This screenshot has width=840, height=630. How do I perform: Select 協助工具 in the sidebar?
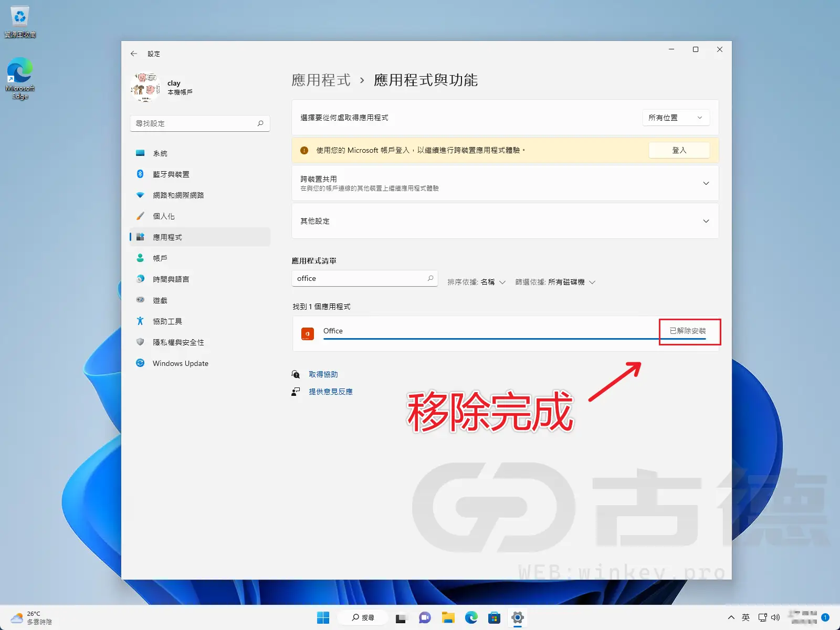[166, 321]
